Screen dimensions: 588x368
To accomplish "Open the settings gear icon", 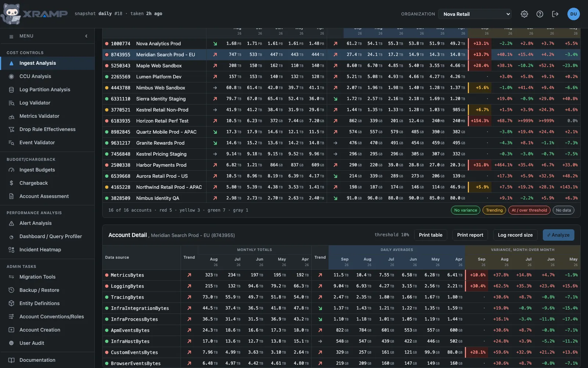I will pos(524,14).
